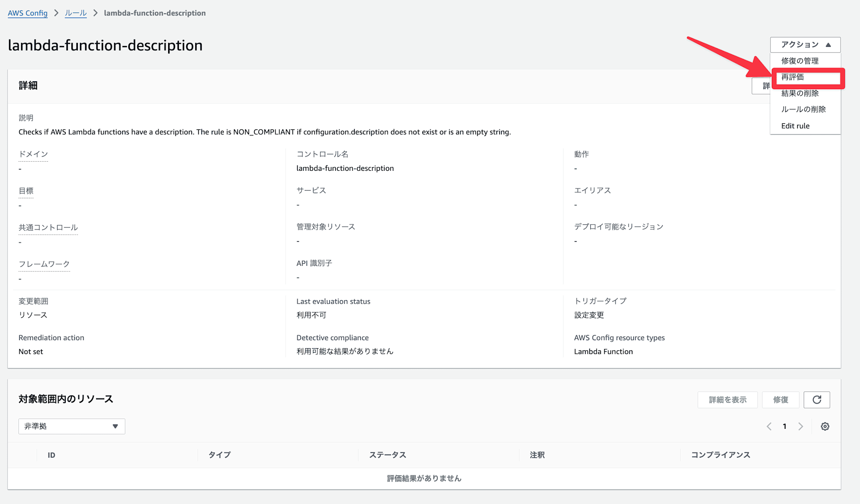This screenshot has width=860, height=504.
Task: Select Edit rule in actions menu
Action: [x=795, y=126]
